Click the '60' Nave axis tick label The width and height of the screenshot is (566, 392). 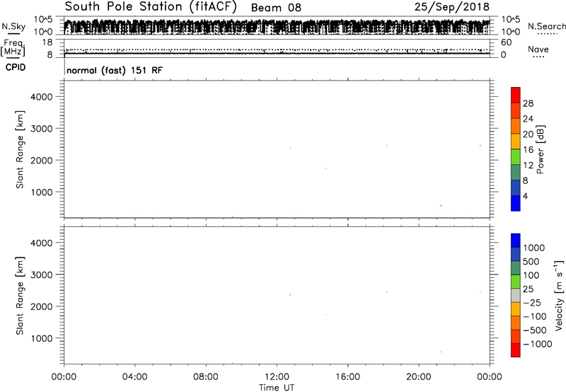point(506,42)
